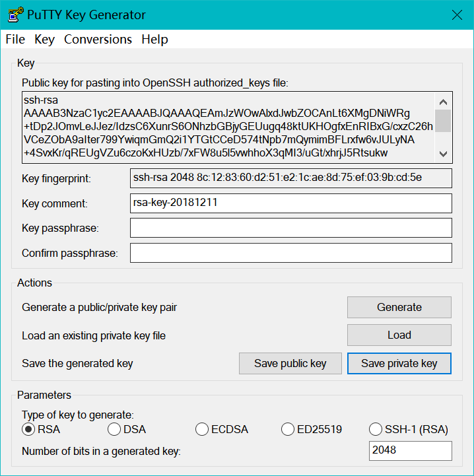The height and width of the screenshot is (476, 474).
Task: Click the 'Confirm passphrase:' label
Action: coord(70,253)
